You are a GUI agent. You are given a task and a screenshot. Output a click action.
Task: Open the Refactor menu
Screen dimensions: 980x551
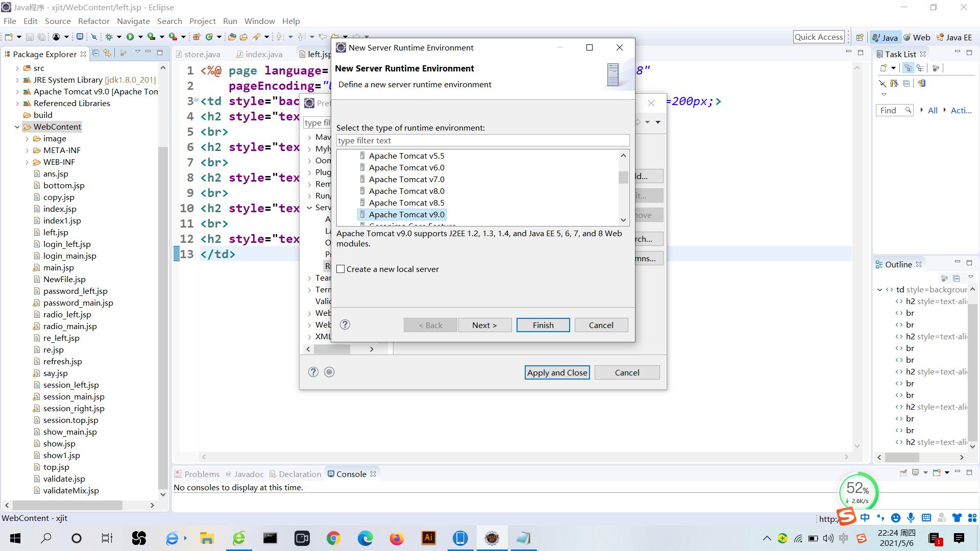(x=93, y=21)
